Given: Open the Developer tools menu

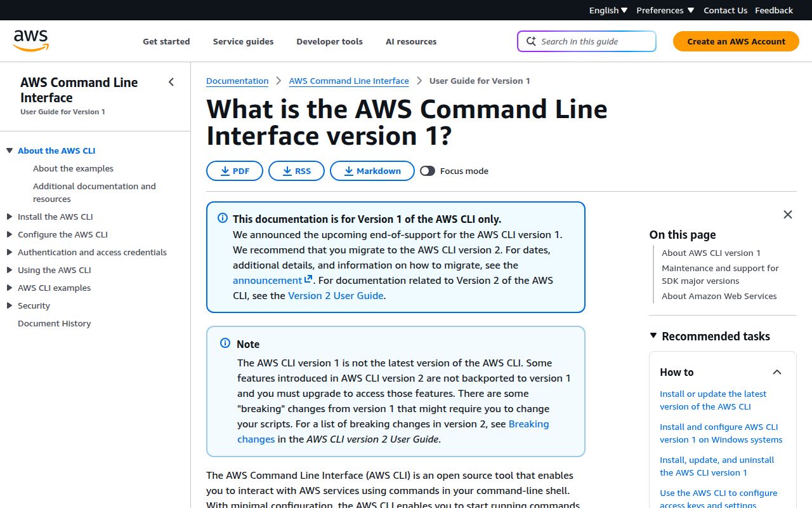Looking at the screenshot, I should [x=329, y=41].
